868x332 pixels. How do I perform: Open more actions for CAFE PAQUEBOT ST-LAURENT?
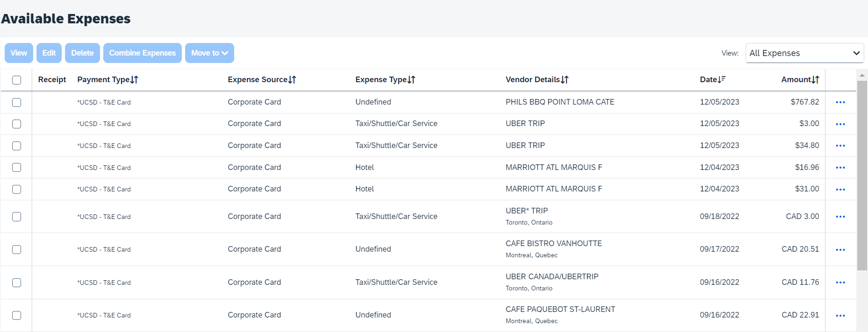click(840, 316)
